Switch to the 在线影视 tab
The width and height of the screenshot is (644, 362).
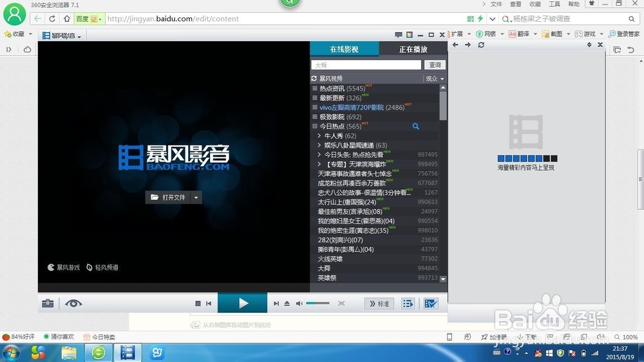coord(344,49)
